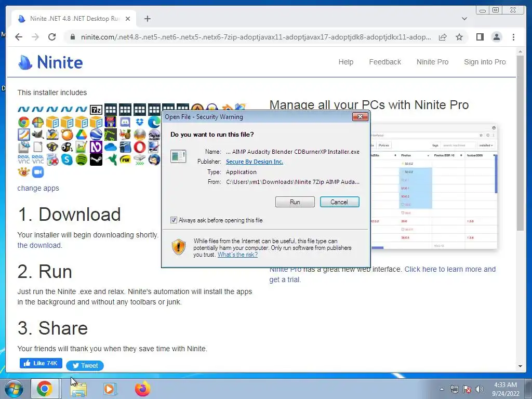
Task: Click the Spotify icon in installer list
Action: click(x=82, y=159)
